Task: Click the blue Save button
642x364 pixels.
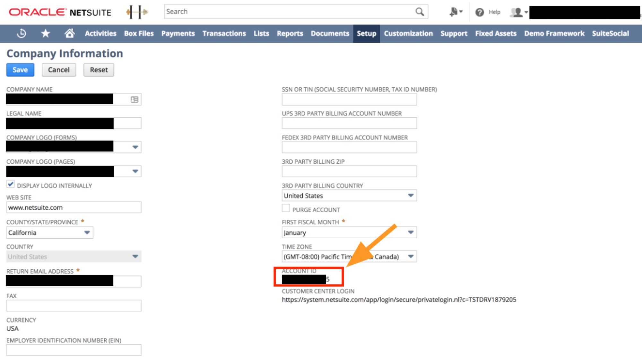Action: pos(20,70)
